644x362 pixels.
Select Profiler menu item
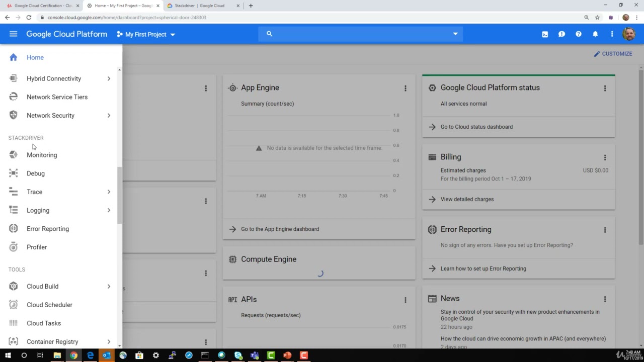pos(37,247)
